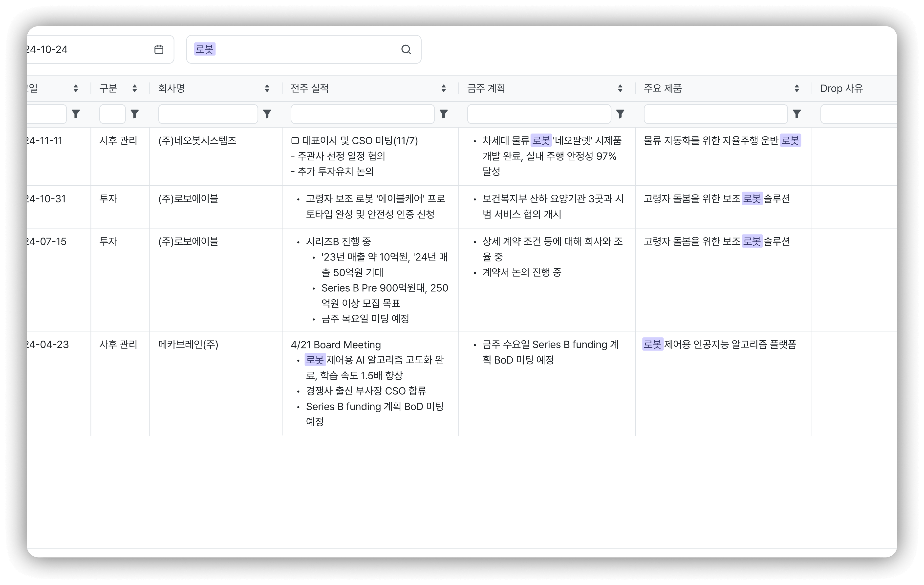Click the 4/21 Board Meeting text
The image size is (924, 585).
pos(336,345)
